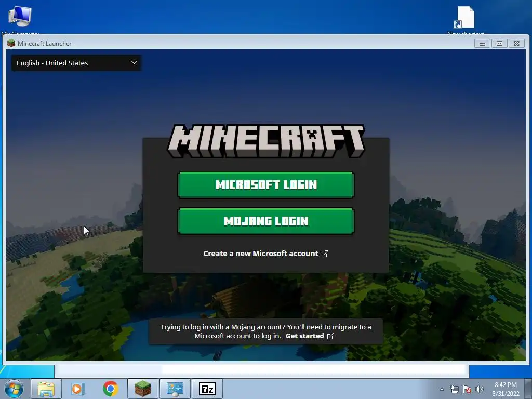
Task: Close the Minecraft Launcher window
Action: (517, 44)
